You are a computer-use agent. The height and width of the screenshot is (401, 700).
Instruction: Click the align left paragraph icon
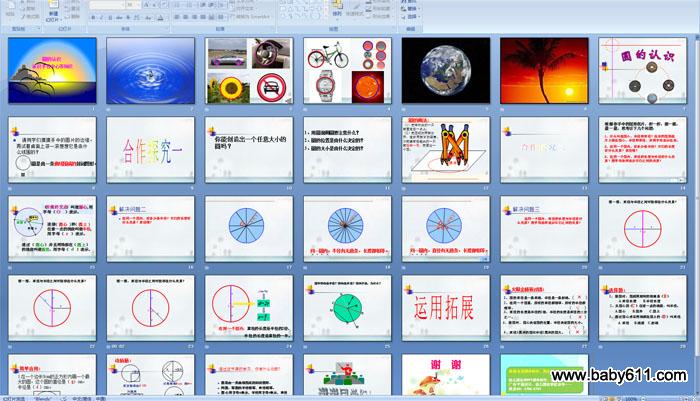(177, 17)
